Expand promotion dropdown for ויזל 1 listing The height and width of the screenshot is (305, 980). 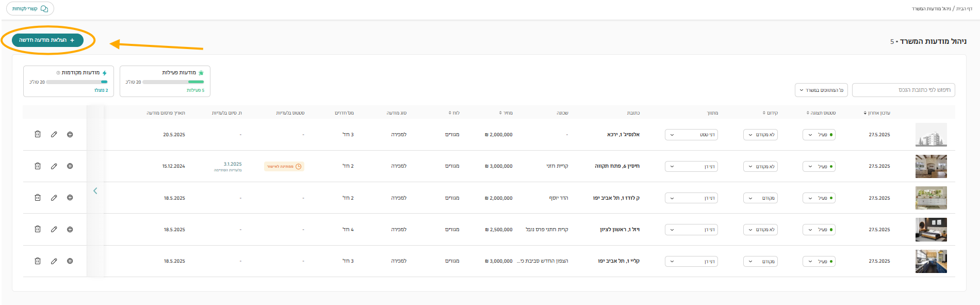tap(760, 230)
